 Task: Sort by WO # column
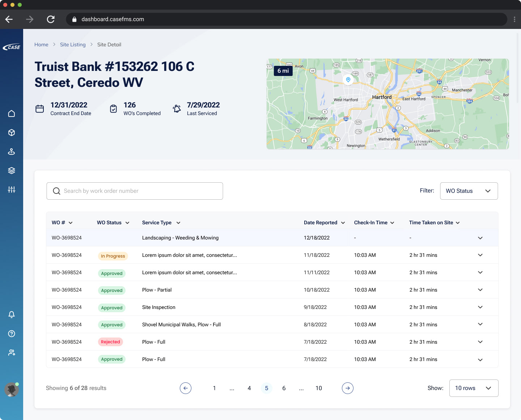(x=62, y=222)
